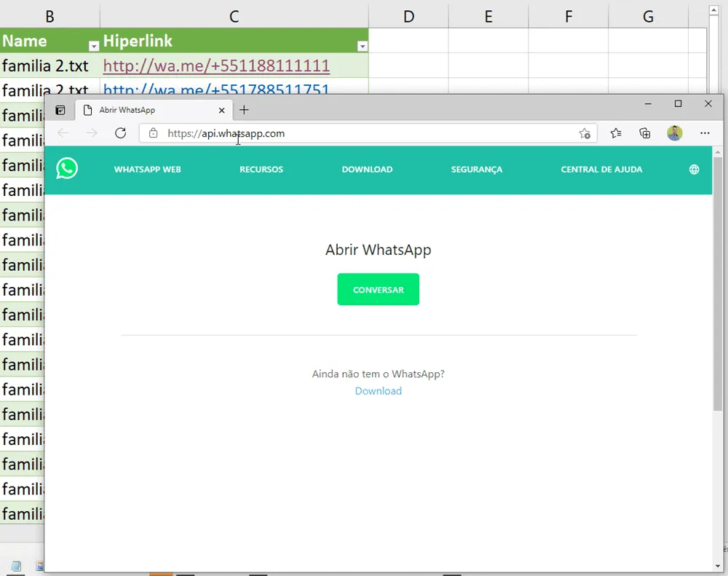The height and width of the screenshot is (576, 728).
Task: Select column D header in Excel
Action: (408, 17)
